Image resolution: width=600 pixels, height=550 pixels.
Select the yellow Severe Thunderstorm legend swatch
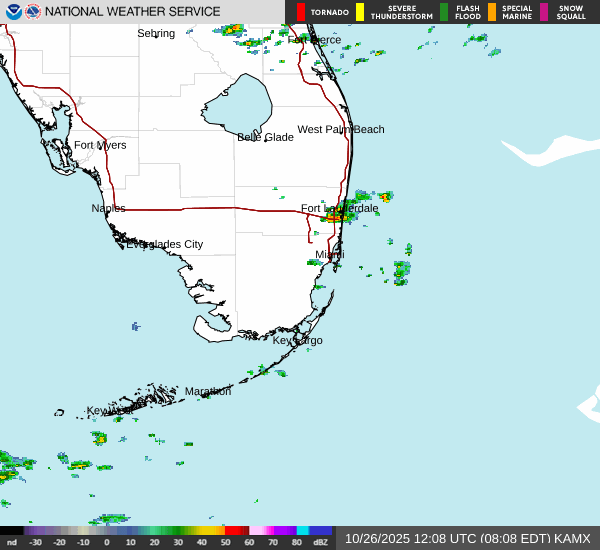click(360, 12)
